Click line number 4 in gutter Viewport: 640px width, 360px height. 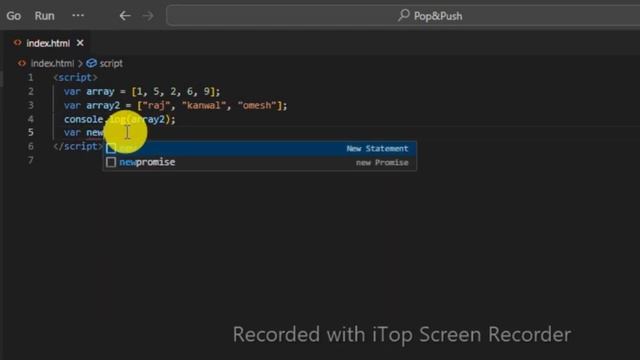(31, 119)
